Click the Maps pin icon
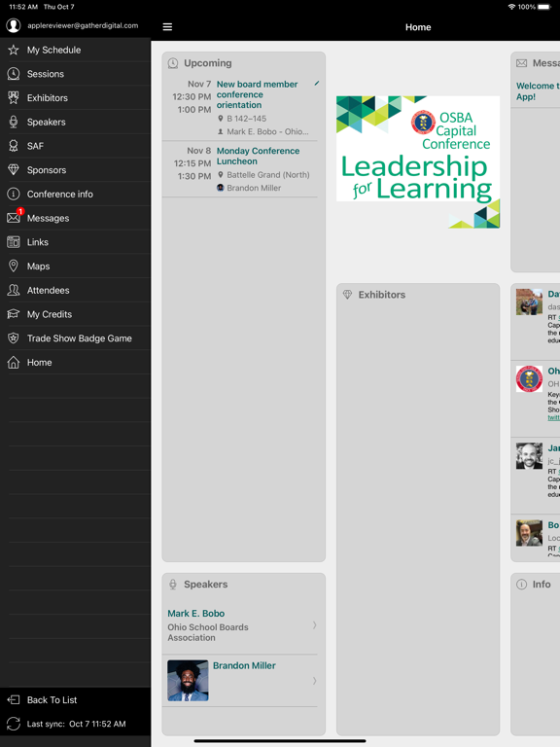Viewport: 560px width, 747px height. 14,266
